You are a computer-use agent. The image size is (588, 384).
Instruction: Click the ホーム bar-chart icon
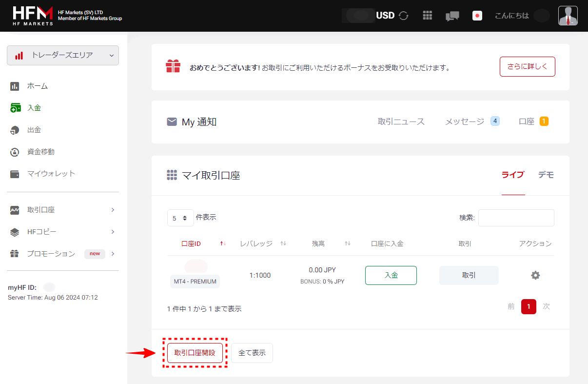15,86
